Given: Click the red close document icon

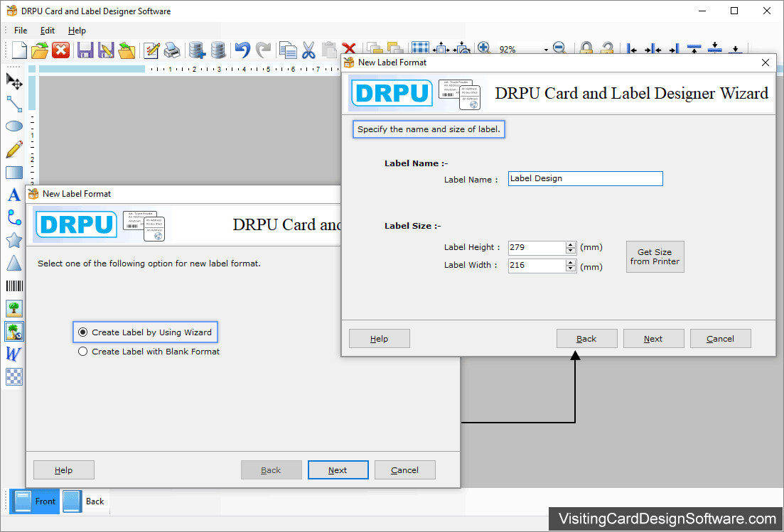Looking at the screenshot, I should (x=61, y=50).
